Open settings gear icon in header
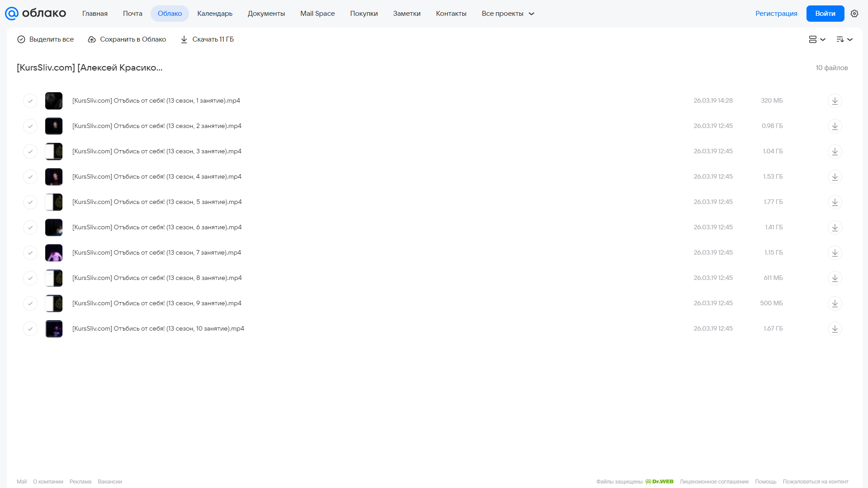The width and height of the screenshot is (868, 488). [854, 14]
